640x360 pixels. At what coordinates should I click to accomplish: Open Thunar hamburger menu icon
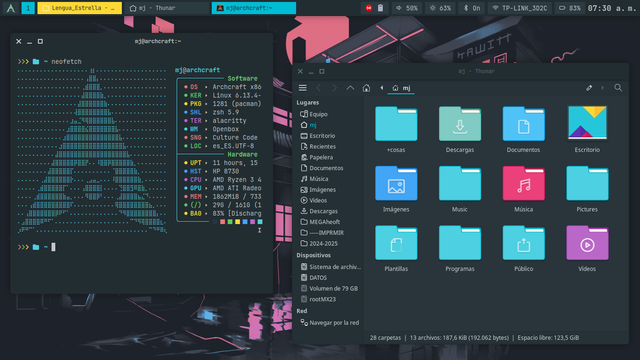click(x=302, y=88)
